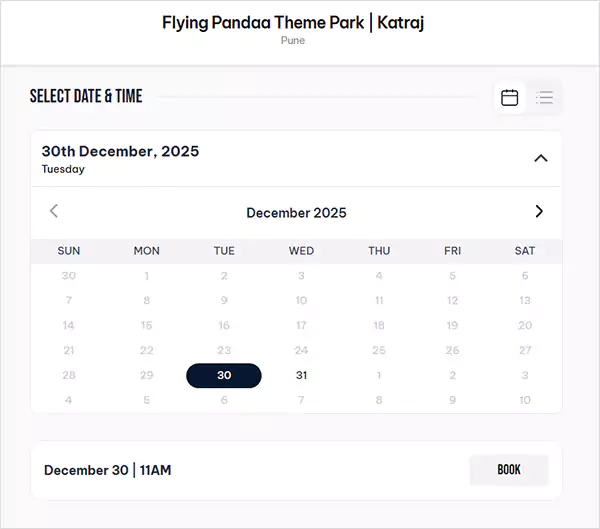Select December 31 on calendar
The image size is (600, 529).
(302, 375)
